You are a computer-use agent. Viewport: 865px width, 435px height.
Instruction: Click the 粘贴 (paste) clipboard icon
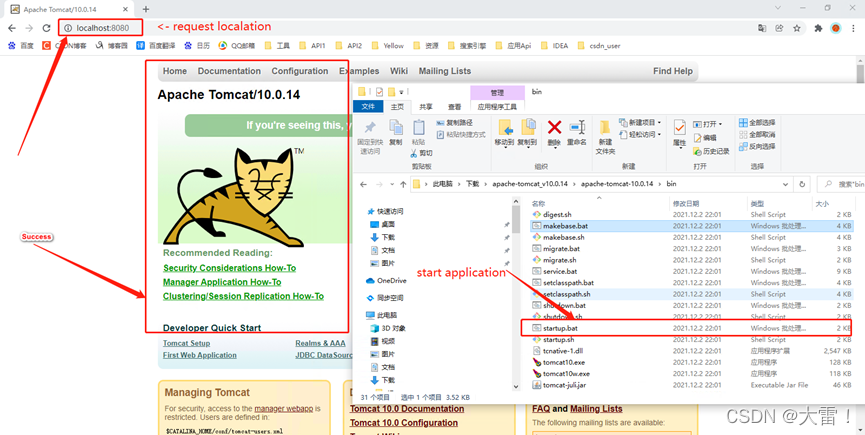click(419, 133)
